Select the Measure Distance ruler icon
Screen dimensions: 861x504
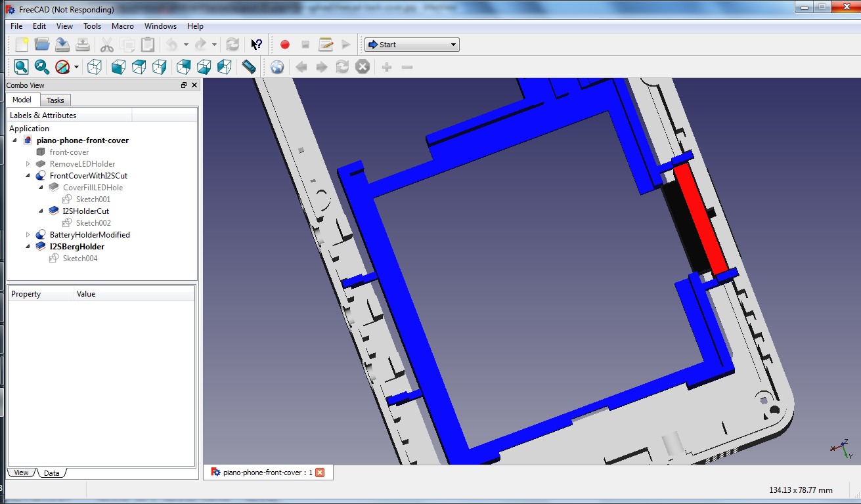click(249, 67)
